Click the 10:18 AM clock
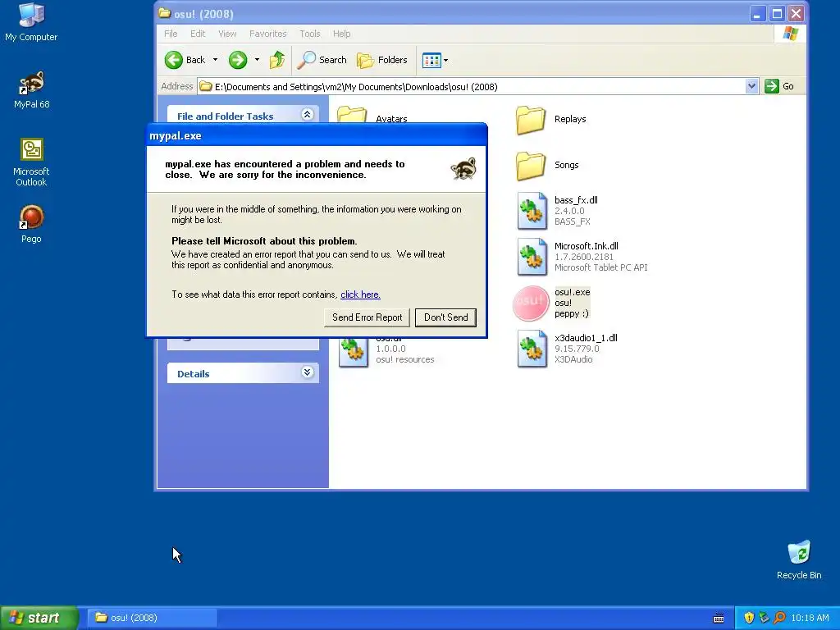Image resolution: width=840 pixels, height=630 pixels. click(810, 618)
